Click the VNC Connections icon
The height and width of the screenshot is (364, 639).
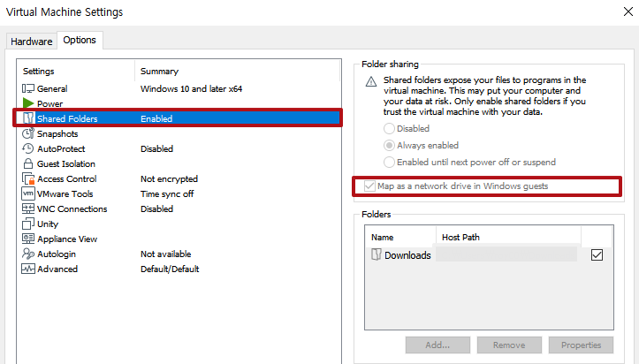point(28,209)
